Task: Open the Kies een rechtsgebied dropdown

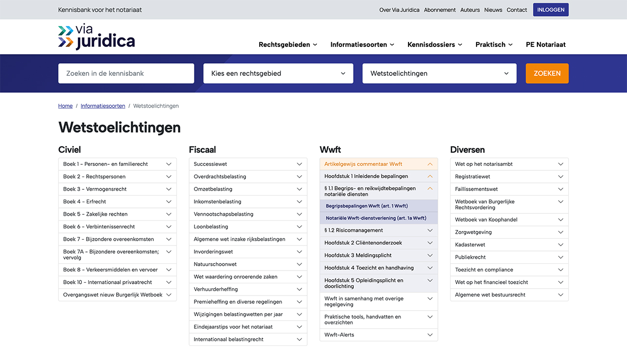Action: pos(278,73)
